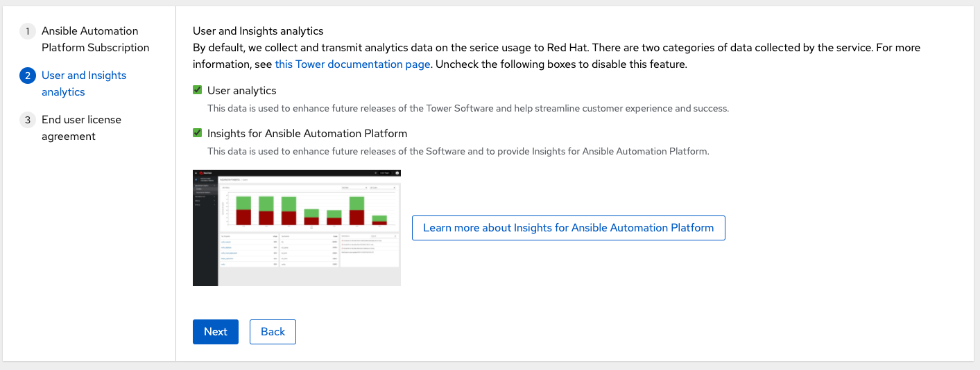Click the step 3 number badge
The width and height of the screenshot is (980, 370).
point(28,120)
